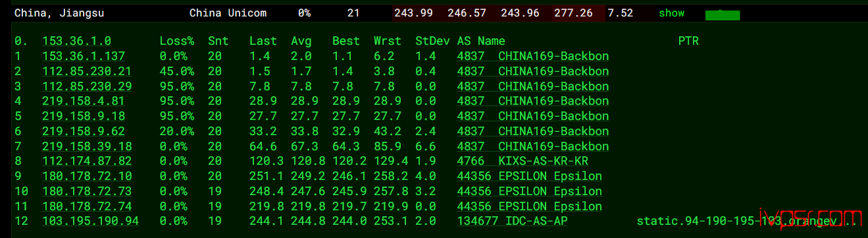Screen dimensions: 868x238
Task: Open IP link 180.178.72.73
Action: (x=87, y=191)
